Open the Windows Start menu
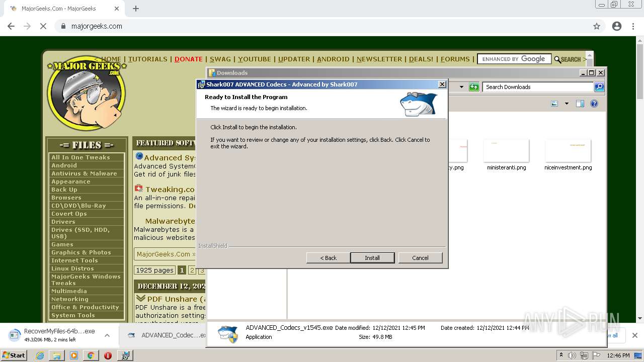This screenshot has width=644, height=362. pyautogui.click(x=14, y=355)
